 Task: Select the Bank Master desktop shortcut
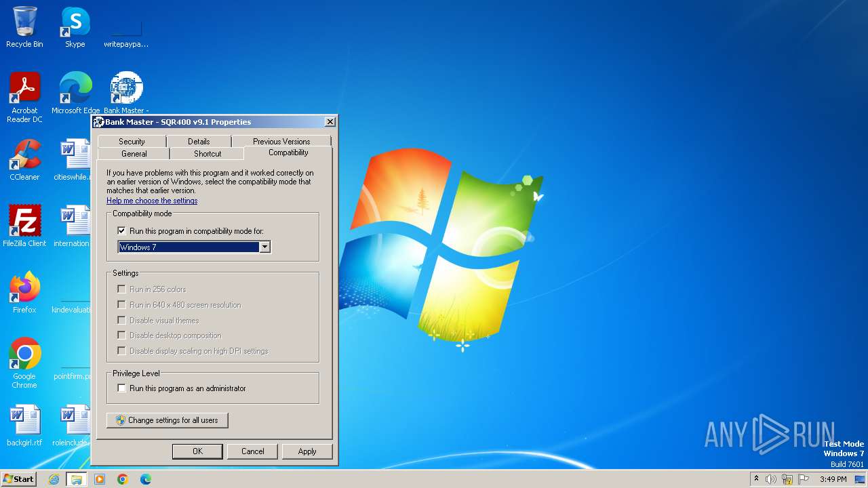(126, 93)
